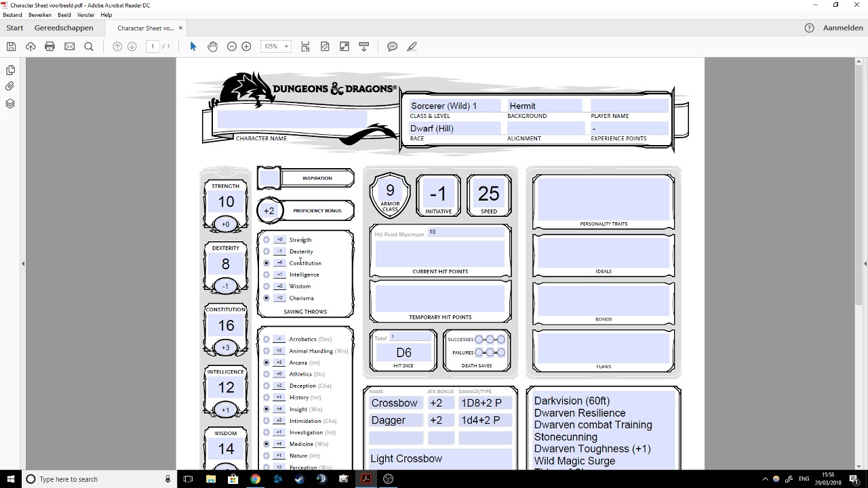Viewport: 868px width, 488px height.
Task: Click the Aanmelden sign-in link
Action: [843, 28]
